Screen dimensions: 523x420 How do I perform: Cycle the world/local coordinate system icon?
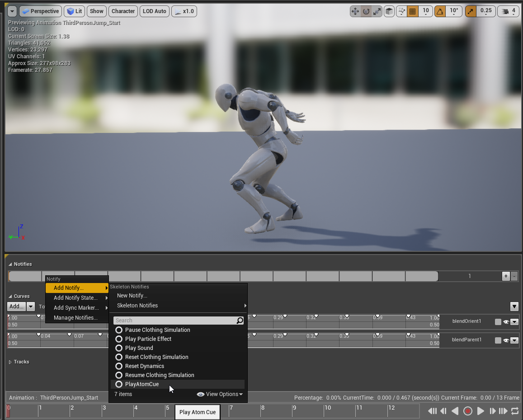401,11
